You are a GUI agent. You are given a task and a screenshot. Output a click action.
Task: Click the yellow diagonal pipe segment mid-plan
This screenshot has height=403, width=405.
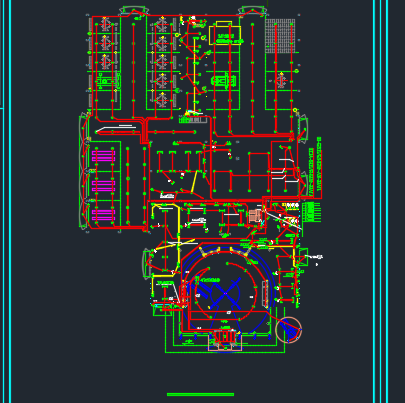pos(194,182)
